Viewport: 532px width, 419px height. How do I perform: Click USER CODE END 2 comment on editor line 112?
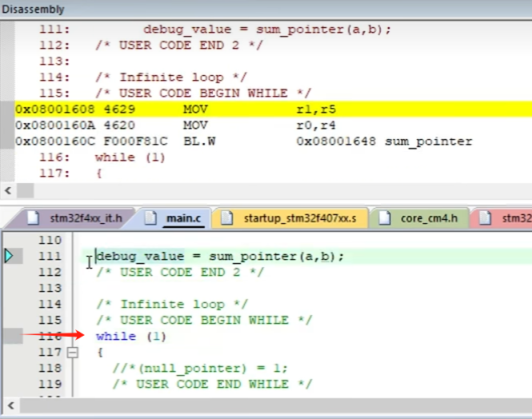pyautogui.click(x=180, y=272)
